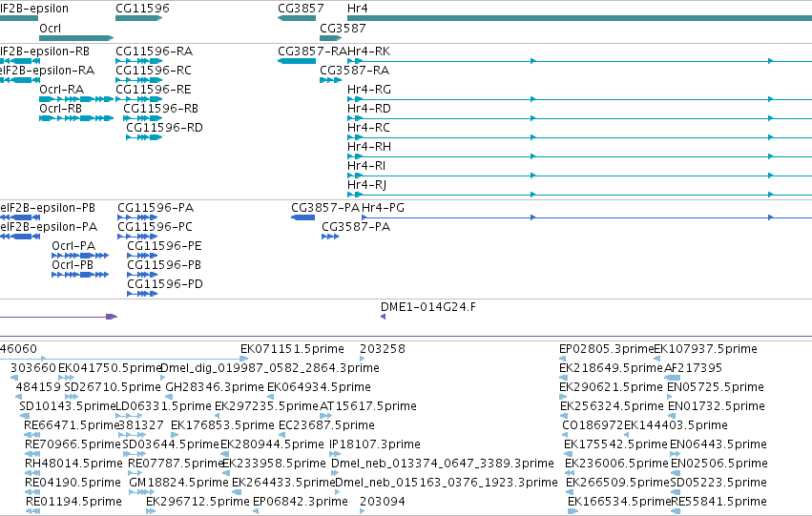Select protein CG11596-PD
This screenshot has width=812, height=516.
pyautogui.click(x=165, y=284)
